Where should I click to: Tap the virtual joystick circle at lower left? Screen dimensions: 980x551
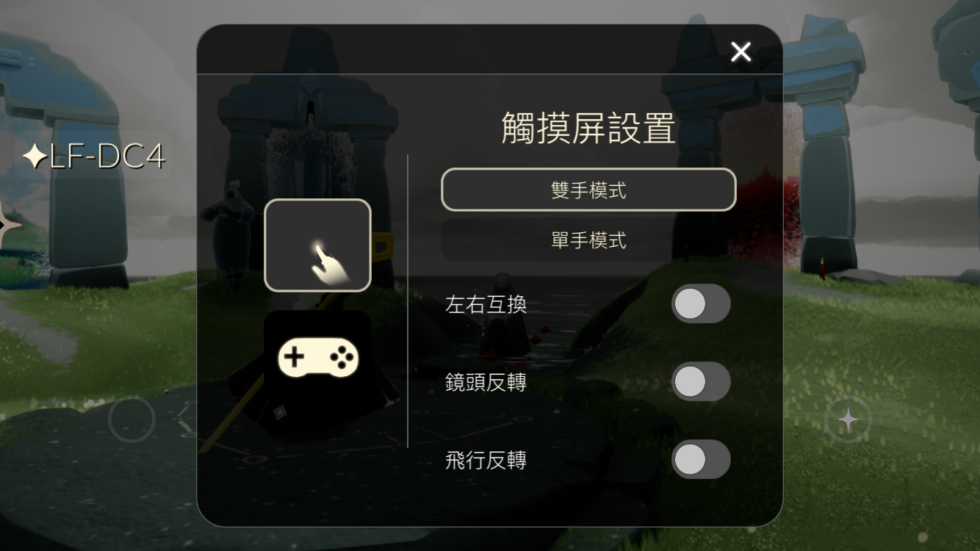(131, 419)
